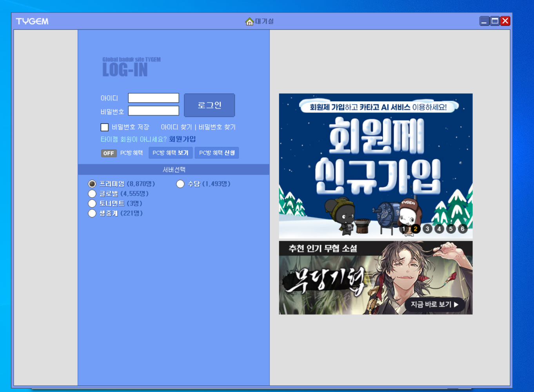Click the 지금 바로 보기 button
This screenshot has height=392, width=534.
tap(434, 305)
